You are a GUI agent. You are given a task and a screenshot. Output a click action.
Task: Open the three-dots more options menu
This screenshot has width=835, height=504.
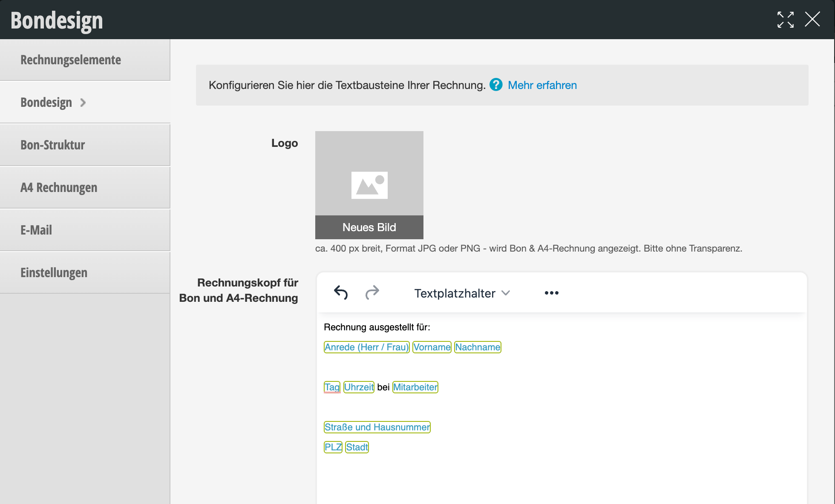pyautogui.click(x=551, y=293)
